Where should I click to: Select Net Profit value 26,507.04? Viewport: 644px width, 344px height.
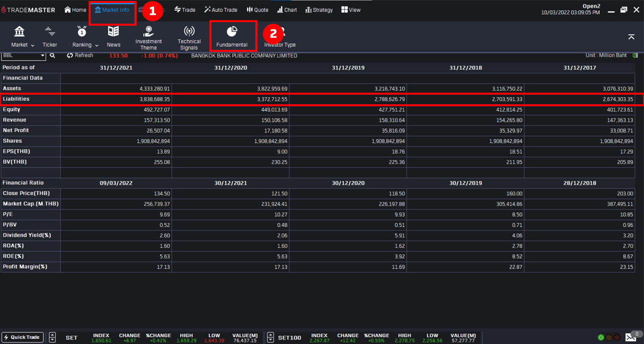coord(158,130)
